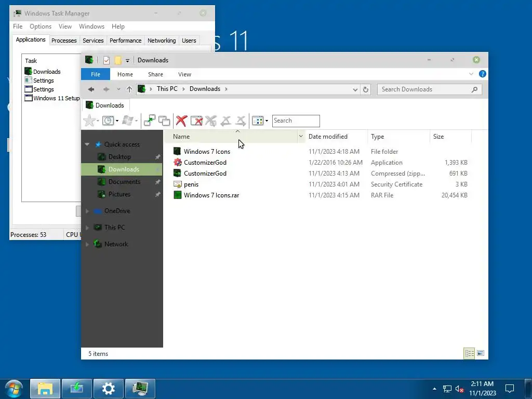Open the address bar history dropdown
532x399 pixels.
[x=355, y=89]
